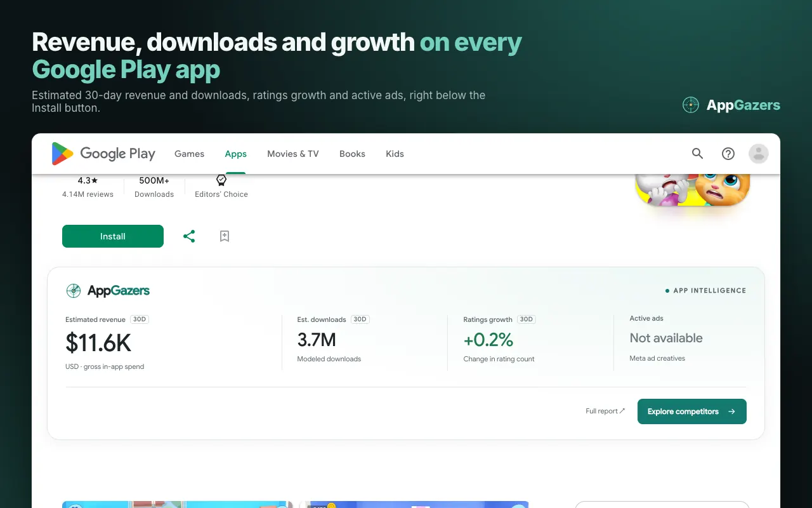Click the Google Play logo
This screenshot has height=508, width=812.
tap(103, 154)
